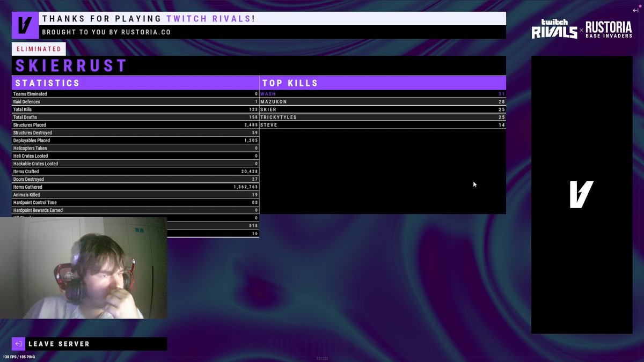The height and width of the screenshot is (362, 644).
Task: Select the Hackable Crates Looted row
Action: (x=135, y=164)
